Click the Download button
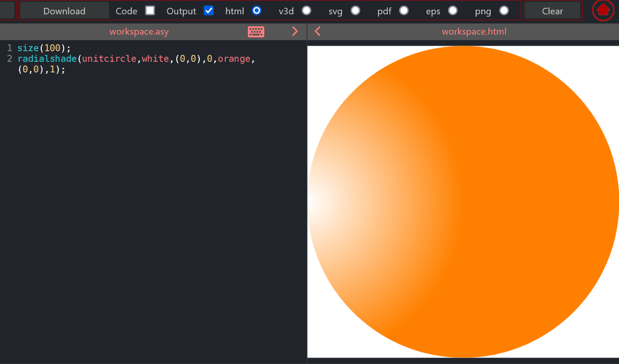Screen dimensions: 619x364 pyautogui.click(x=64, y=10)
